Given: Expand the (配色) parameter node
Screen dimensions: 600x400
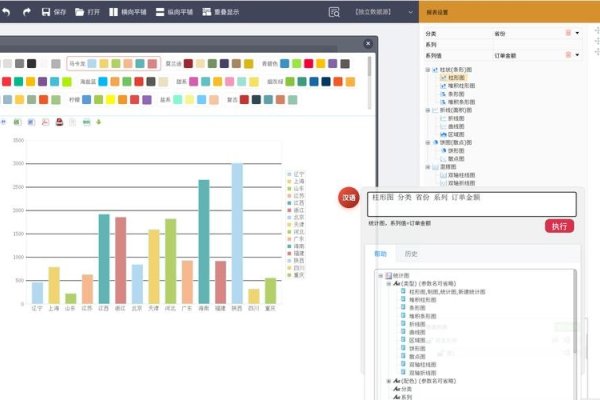Looking at the screenshot, I should [x=388, y=381].
